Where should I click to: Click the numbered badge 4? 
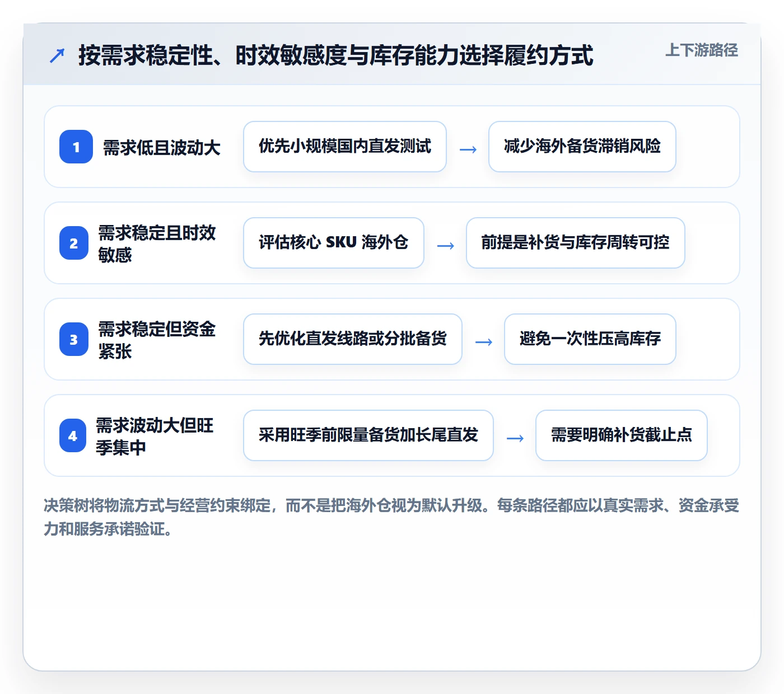tap(73, 435)
